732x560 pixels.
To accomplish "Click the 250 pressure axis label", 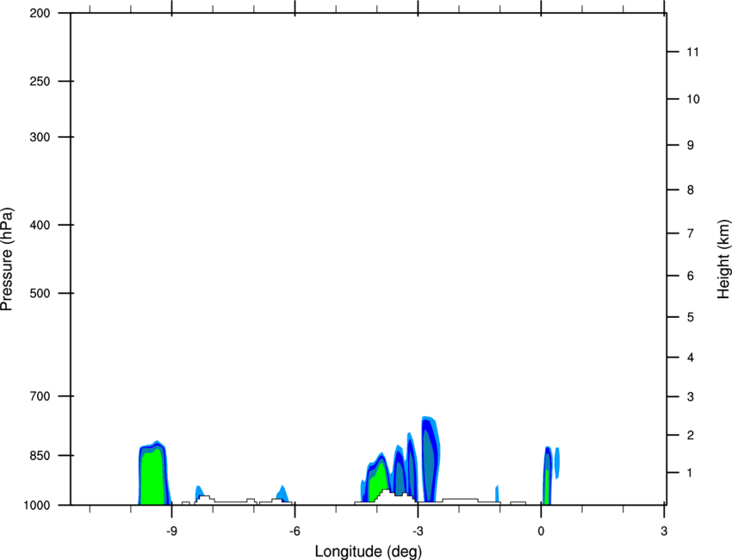I will pos(40,81).
